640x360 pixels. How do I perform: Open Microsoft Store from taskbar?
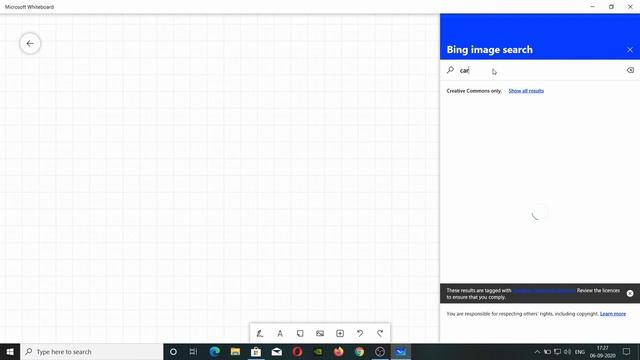coord(256,352)
